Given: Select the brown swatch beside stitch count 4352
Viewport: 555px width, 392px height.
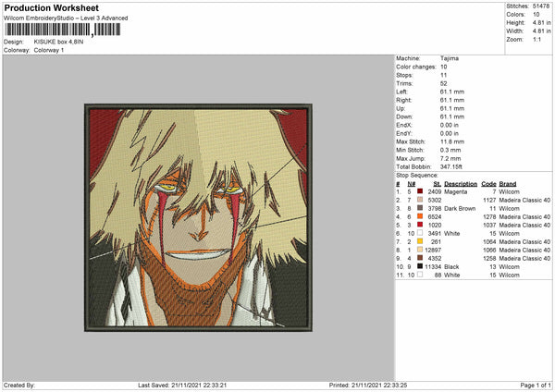Looking at the screenshot, I should click(x=420, y=258).
